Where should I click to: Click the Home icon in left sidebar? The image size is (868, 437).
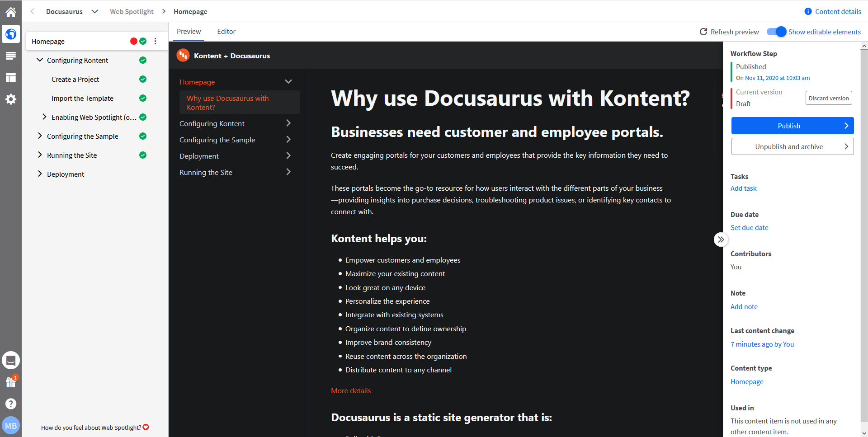click(x=11, y=12)
